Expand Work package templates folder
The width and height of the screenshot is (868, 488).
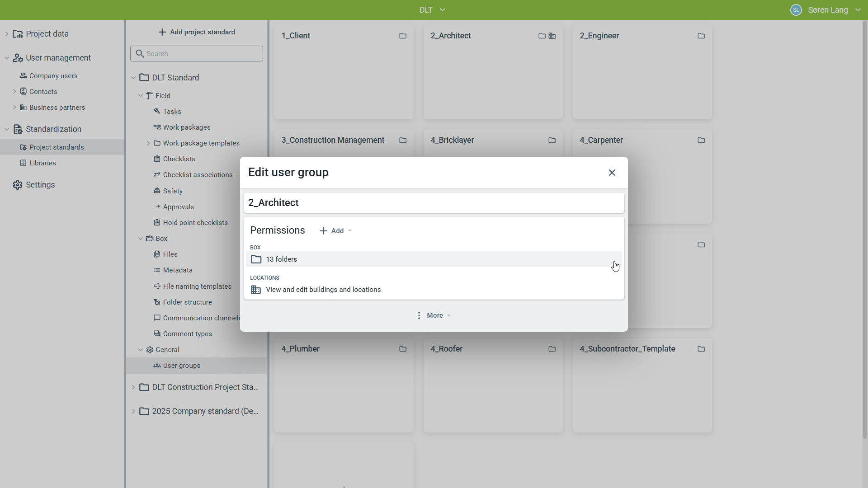tap(148, 143)
